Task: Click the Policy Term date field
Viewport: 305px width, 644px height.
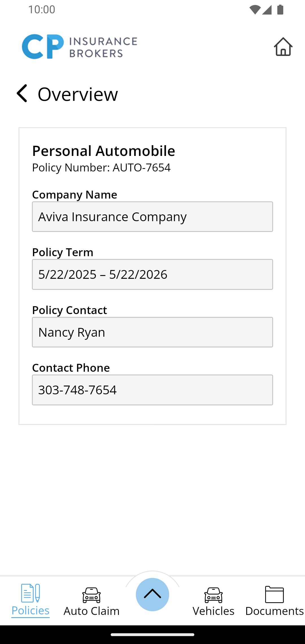Action: tap(152, 274)
